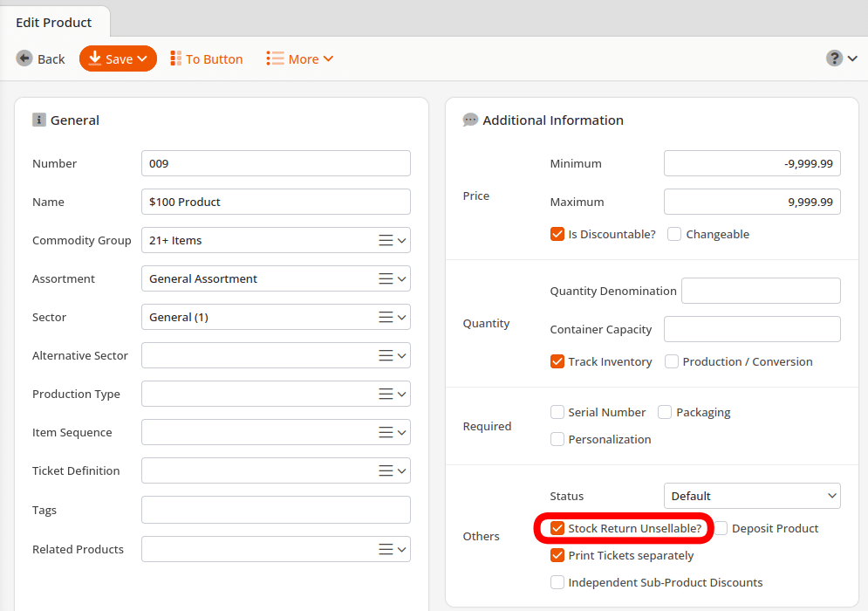Expand the Production Type dropdown arrow

pyautogui.click(x=402, y=395)
